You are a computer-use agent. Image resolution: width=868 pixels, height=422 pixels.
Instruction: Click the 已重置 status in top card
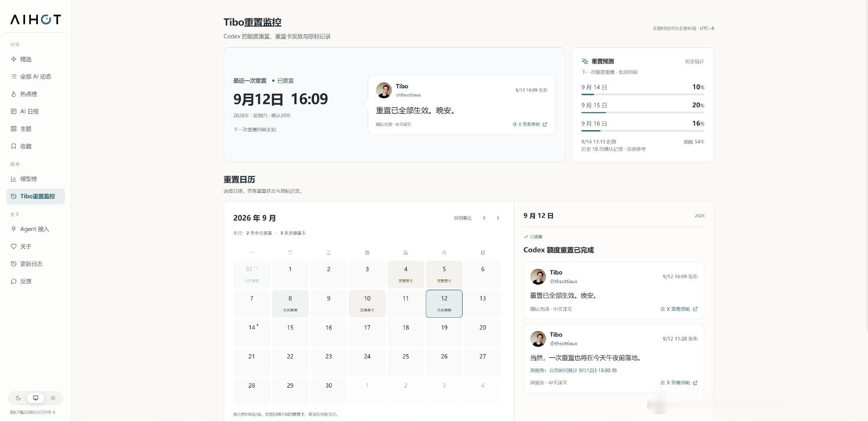[283, 81]
